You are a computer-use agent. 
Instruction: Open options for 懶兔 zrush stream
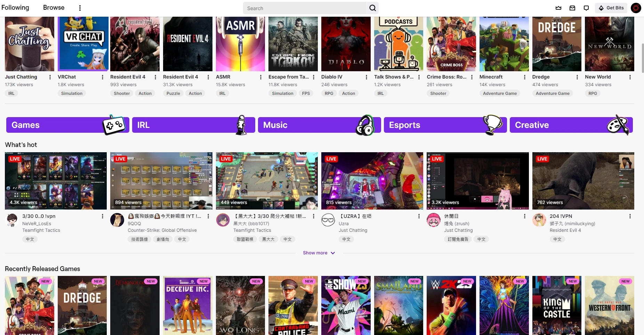tap(524, 216)
